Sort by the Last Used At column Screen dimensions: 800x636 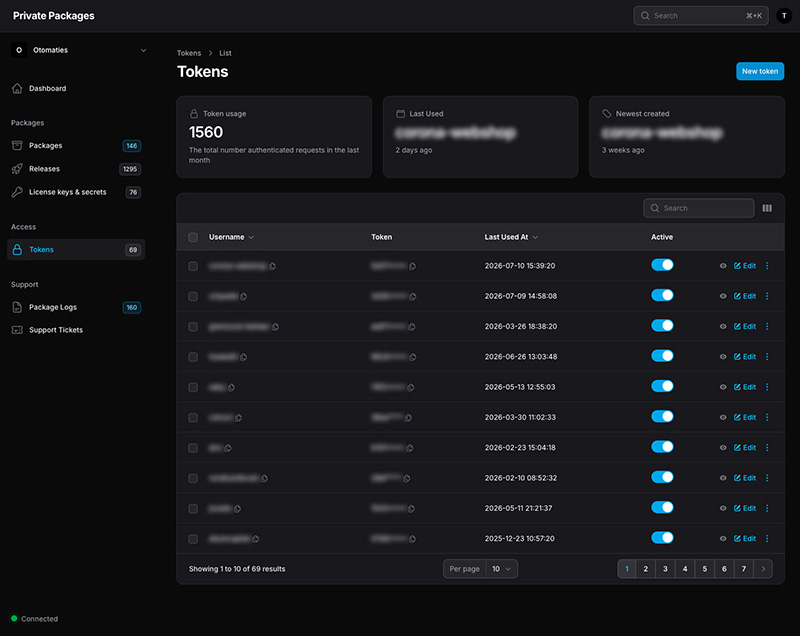pos(511,237)
